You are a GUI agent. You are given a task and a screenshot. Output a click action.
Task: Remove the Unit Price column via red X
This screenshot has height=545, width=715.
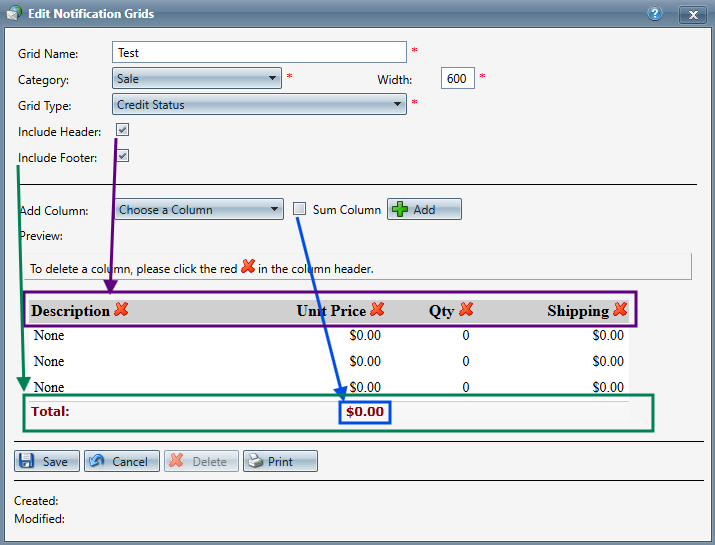click(x=377, y=309)
